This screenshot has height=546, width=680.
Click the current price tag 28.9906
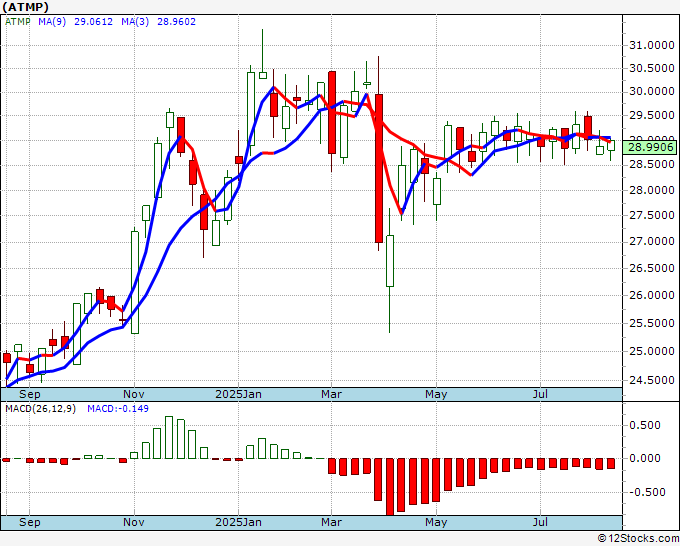coord(651,147)
